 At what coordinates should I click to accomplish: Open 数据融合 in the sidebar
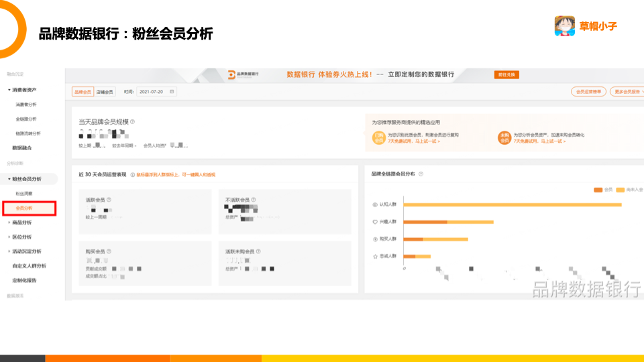22,147
